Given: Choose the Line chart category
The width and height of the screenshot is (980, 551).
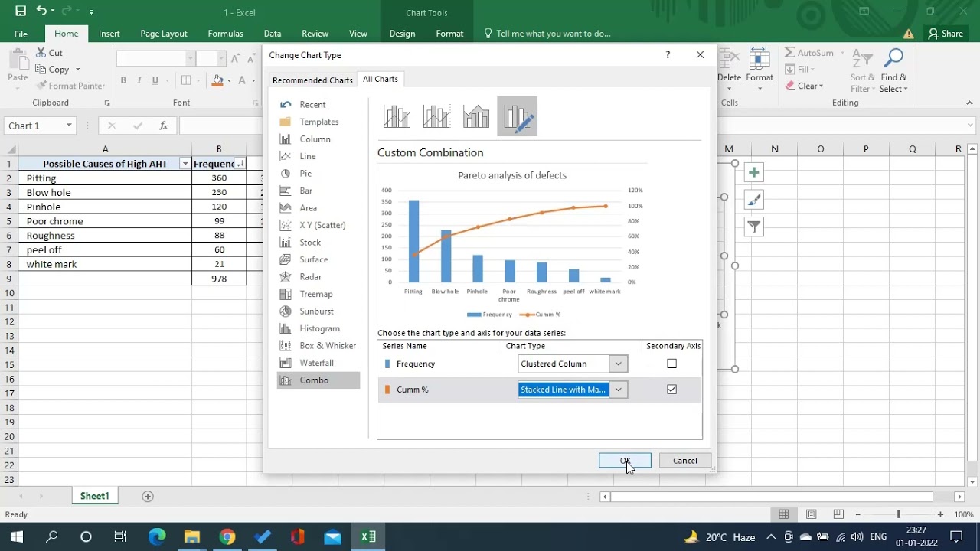Looking at the screenshot, I should pyautogui.click(x=307, y=156).
